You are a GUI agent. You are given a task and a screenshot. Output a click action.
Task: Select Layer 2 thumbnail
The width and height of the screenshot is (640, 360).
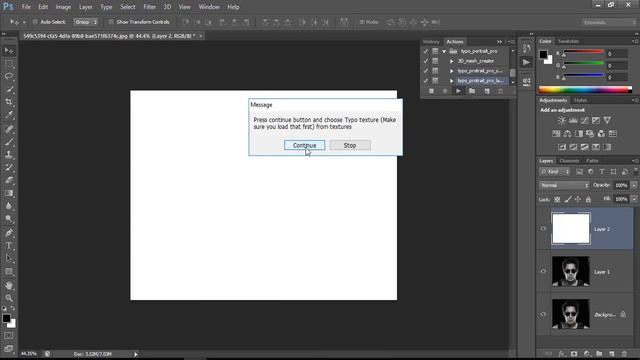571,229
